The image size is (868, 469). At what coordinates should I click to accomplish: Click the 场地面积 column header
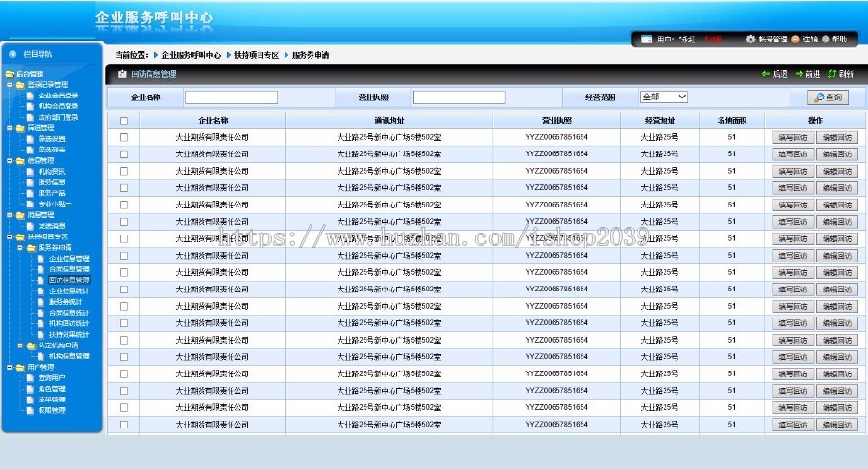pyautogui.click(x=732, y=121)
